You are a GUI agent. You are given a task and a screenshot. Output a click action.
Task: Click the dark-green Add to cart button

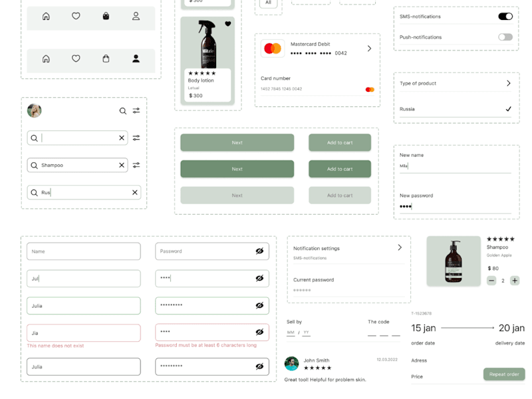click(x=340, y=169)
